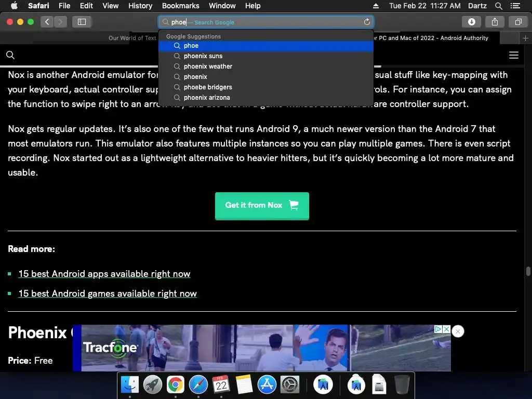The height and width of the screenshot is (399, 532).
Task: Choose the plain 'phoenix' suggestion
Action: (x=266, y=77)
